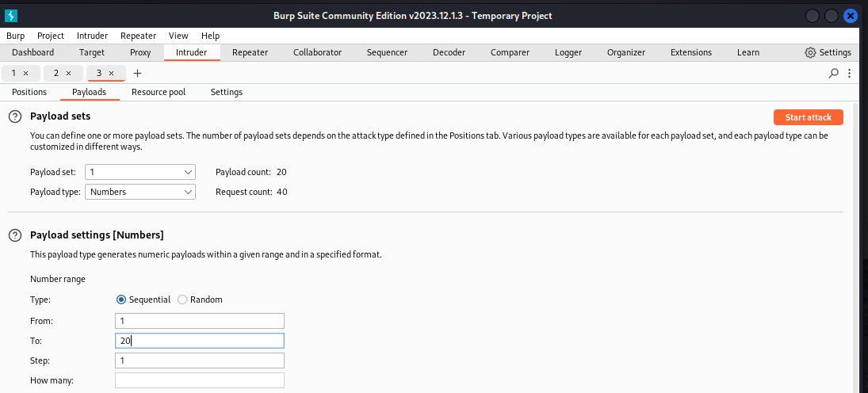Screen dimensions: 868x393
Task: Open the Intruder menu
Action: tap(93, 36)
